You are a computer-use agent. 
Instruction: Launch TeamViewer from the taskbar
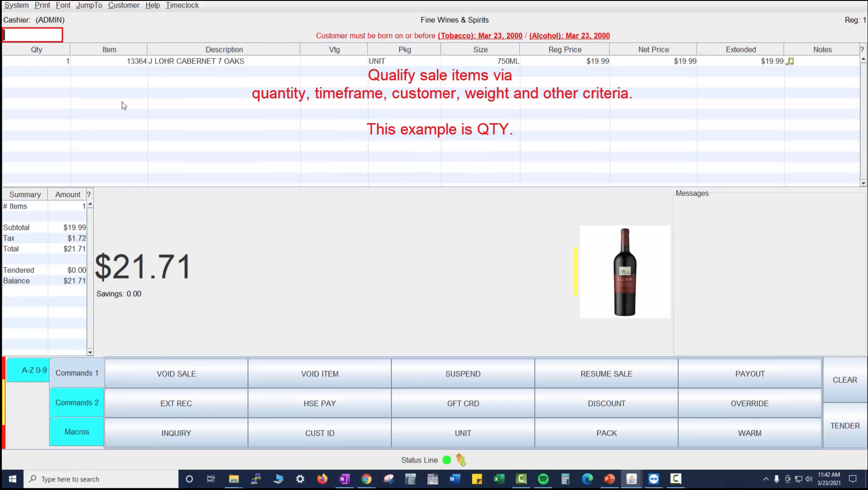point(654,479)
